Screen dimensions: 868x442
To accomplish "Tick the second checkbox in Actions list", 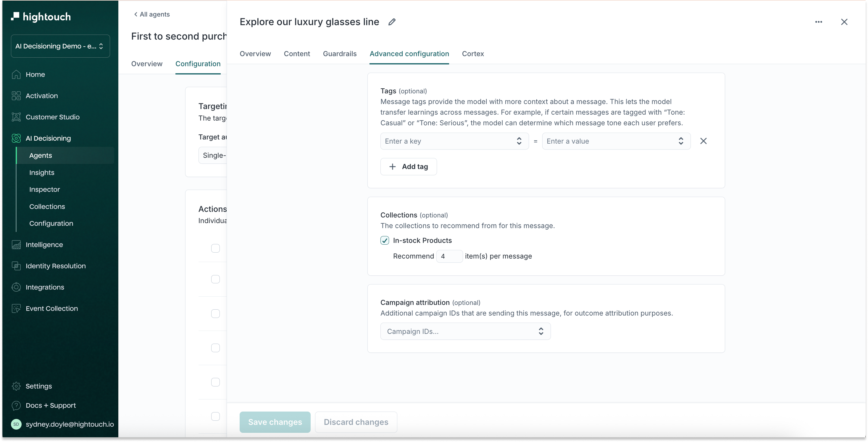I will (x=215, y=279).
